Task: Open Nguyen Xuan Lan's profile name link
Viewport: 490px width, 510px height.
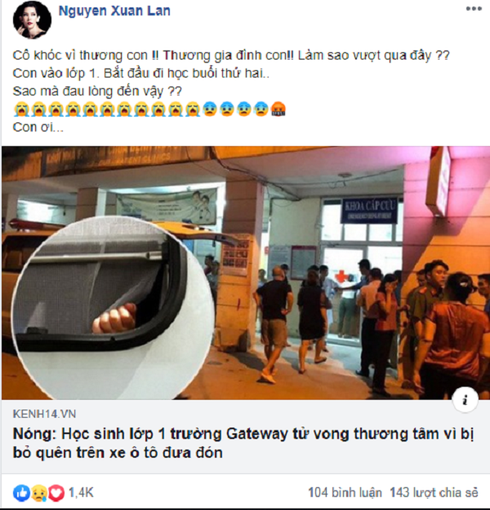Action: click(114, 11)
